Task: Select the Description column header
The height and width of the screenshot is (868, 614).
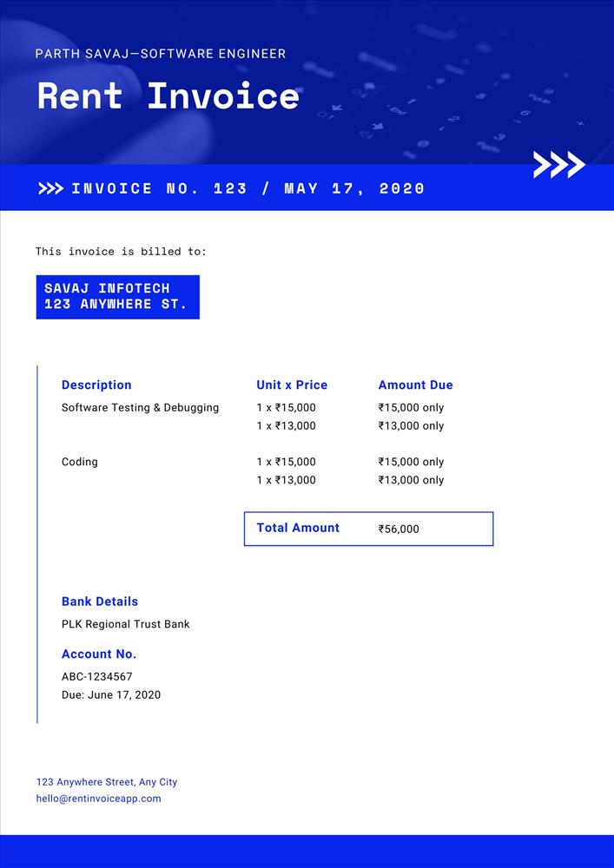Action: [96, 385]
